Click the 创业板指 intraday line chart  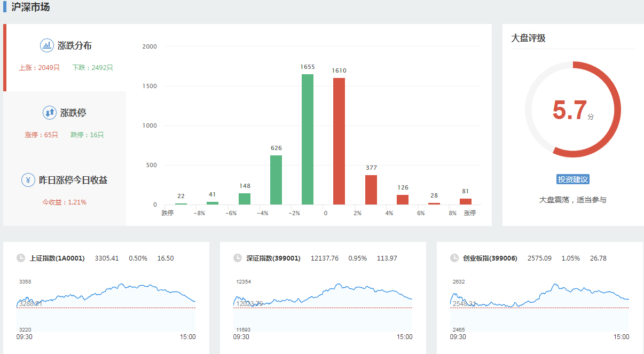[539, 307]
